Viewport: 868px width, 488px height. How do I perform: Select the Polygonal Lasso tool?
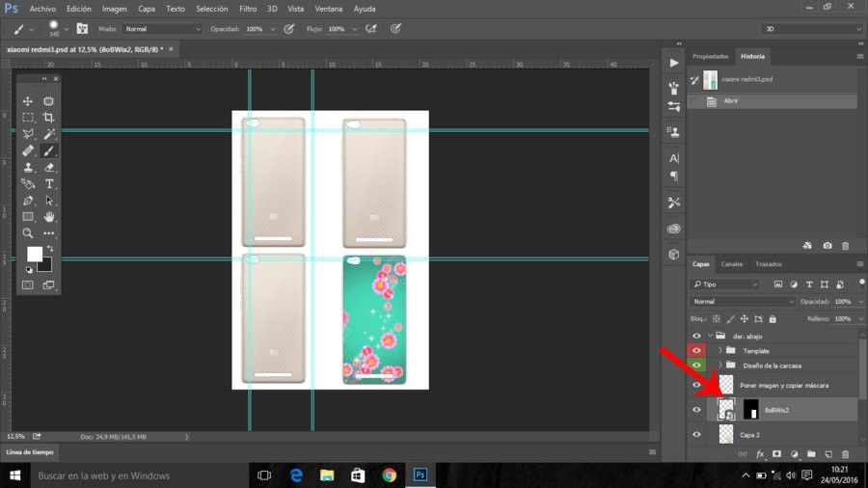click(28, 134)
